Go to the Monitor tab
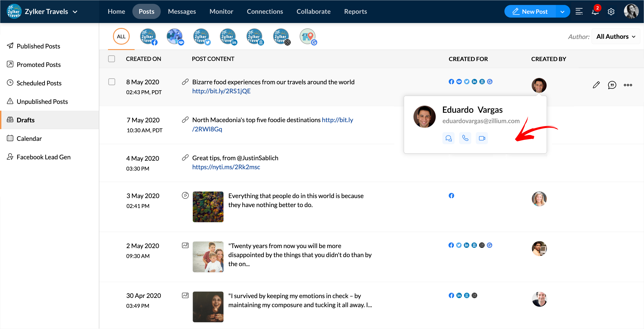 coord(221,11)
